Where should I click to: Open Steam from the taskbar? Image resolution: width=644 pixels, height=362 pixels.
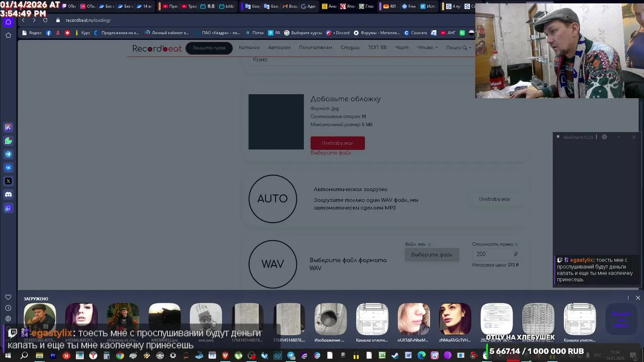[395, 356]
